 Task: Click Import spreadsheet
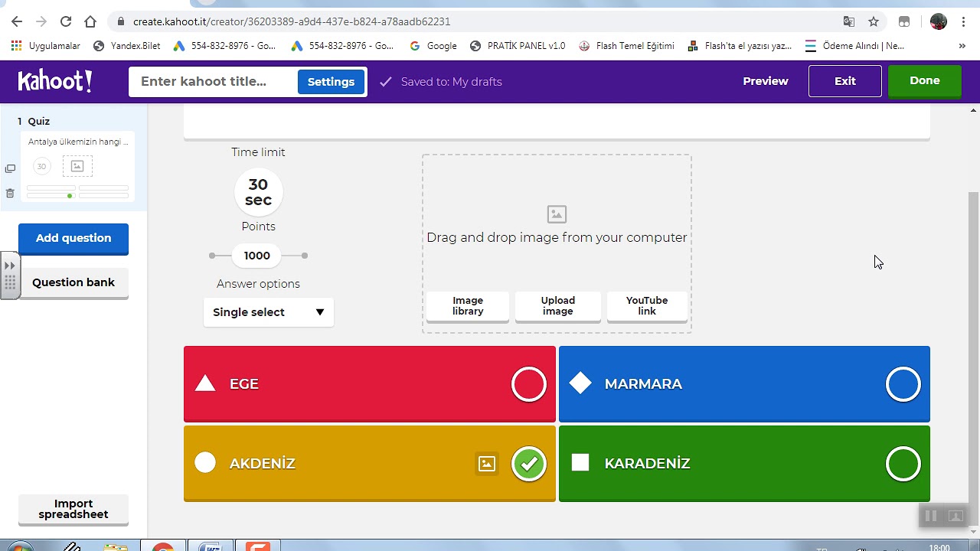click(x=73, y=509)
